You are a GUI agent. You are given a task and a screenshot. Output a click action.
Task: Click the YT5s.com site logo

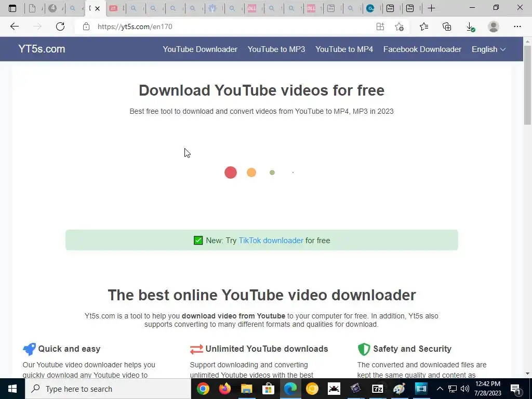tap(42, 49)
